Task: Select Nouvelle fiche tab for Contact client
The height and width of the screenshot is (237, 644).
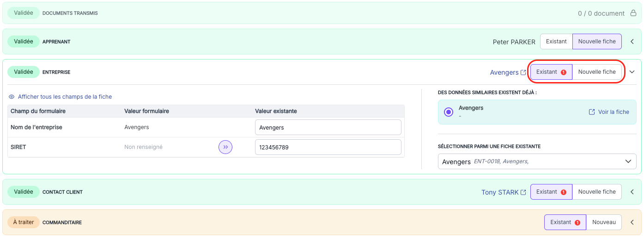Action: [597, 192]
